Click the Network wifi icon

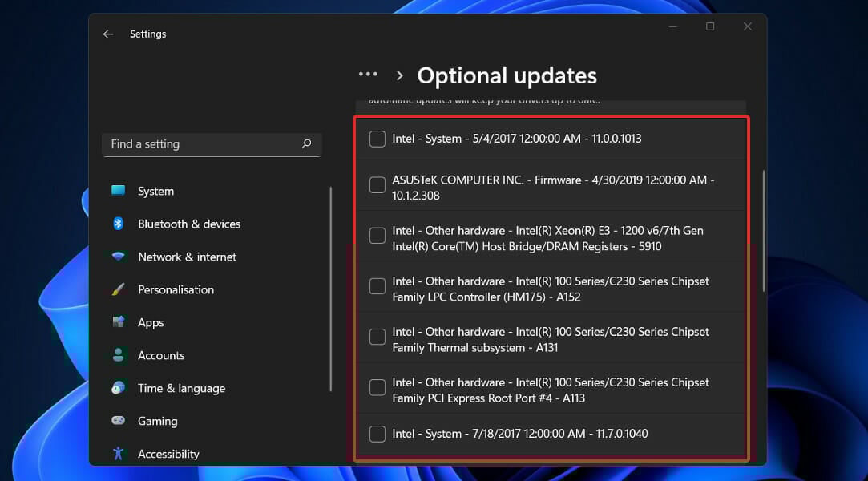click(118, 257)
